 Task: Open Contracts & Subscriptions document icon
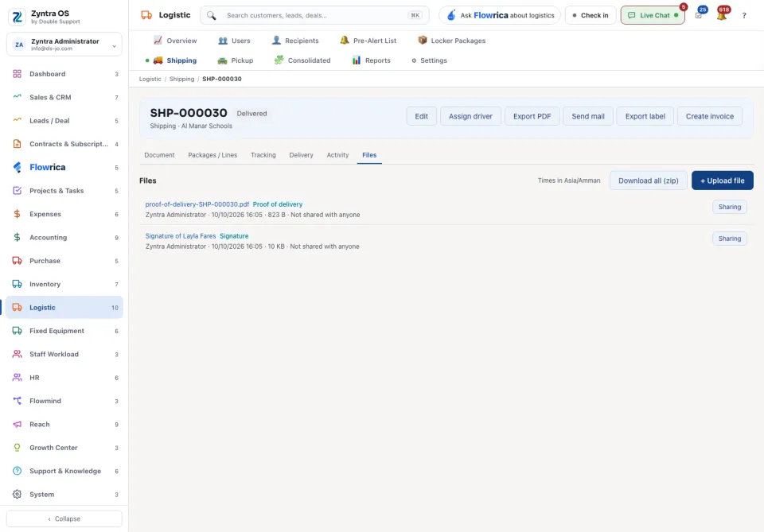pyautogui.click(x=17, y=144)
